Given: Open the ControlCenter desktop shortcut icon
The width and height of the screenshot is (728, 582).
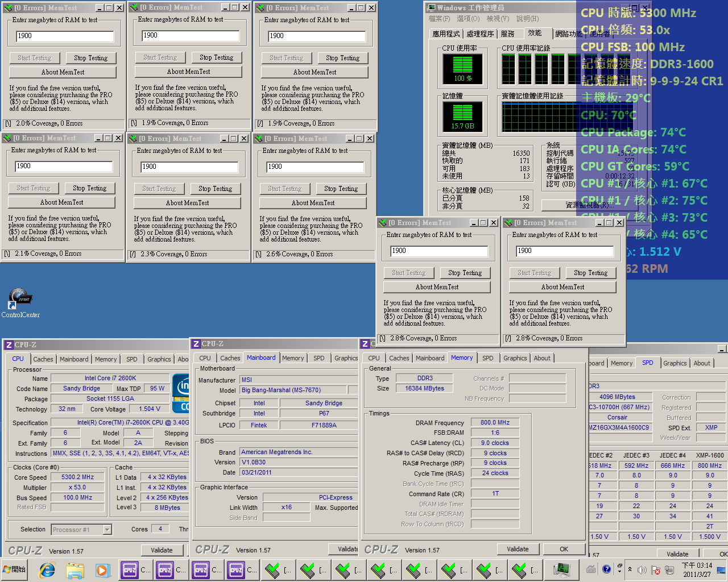Looking at the screenshot, I should click(20, 302).
